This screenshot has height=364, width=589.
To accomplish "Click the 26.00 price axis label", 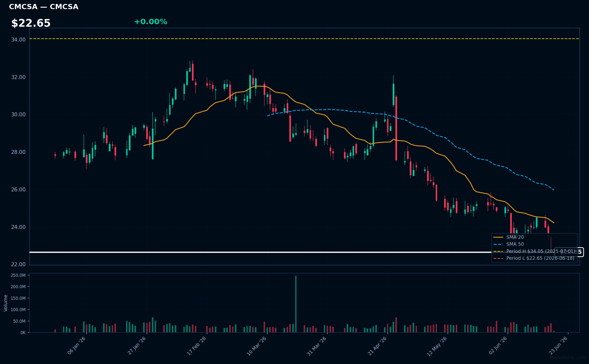I will click(18, 189).
